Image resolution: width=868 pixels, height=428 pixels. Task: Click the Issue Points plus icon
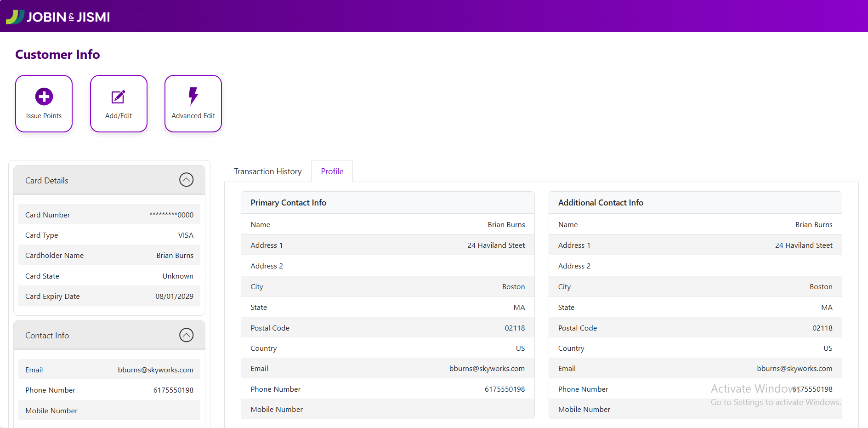[x=44, y=97]
